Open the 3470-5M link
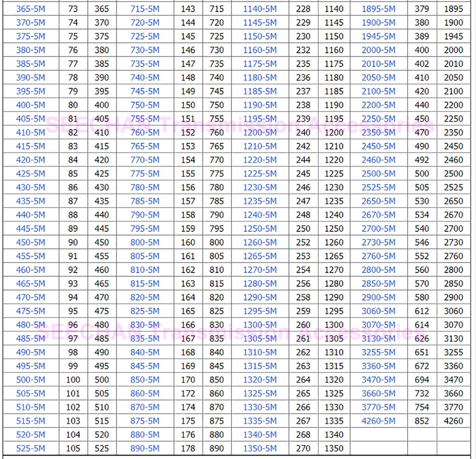The height and width of the screenshot is (459, 476). click(378, 380)
